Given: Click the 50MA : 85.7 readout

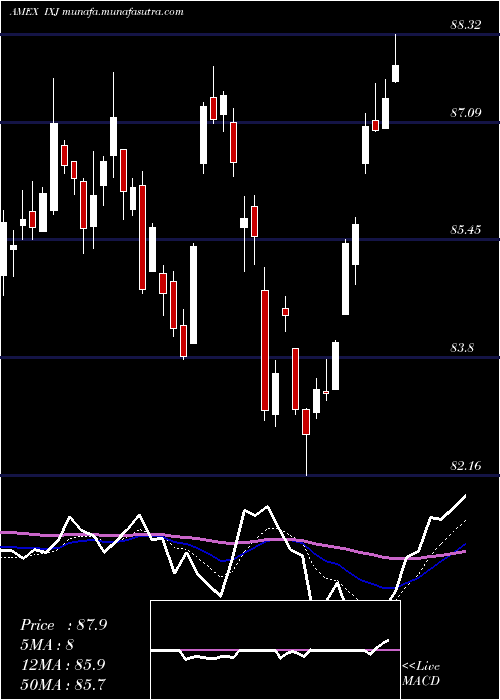Looking at the screenshot, I should [x=62, y=684].
